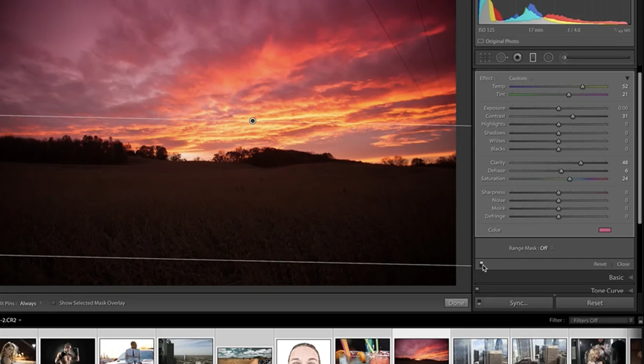Viewport: 644px width, 364px height.
Task: Click the Exposure slider handle
Action: point(559,108)
